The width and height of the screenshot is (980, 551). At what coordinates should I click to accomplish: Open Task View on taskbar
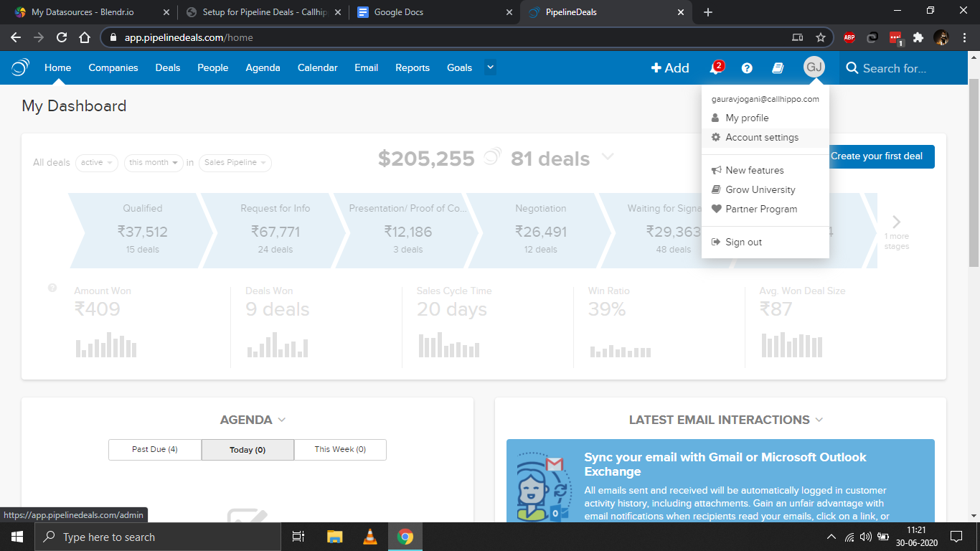[298, 537]
